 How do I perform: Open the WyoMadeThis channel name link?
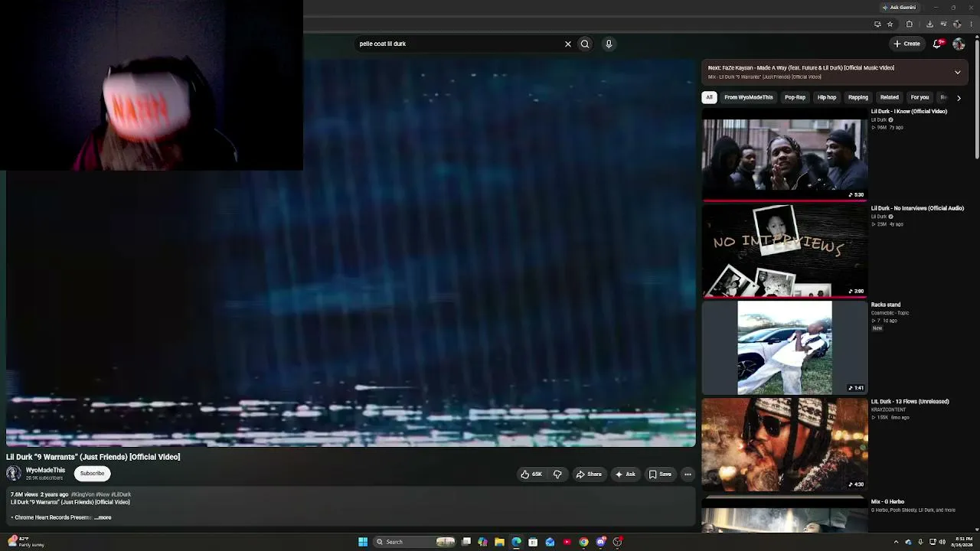[45, 470]
